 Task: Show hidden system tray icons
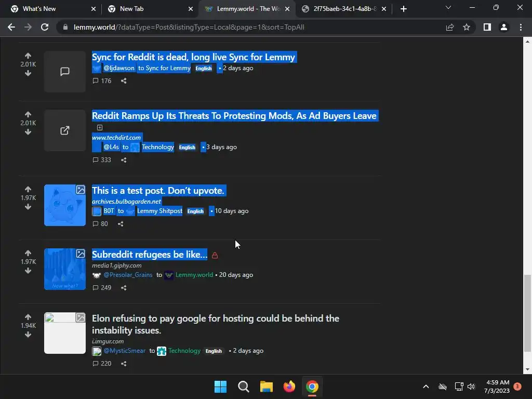[x=426, y=387]
